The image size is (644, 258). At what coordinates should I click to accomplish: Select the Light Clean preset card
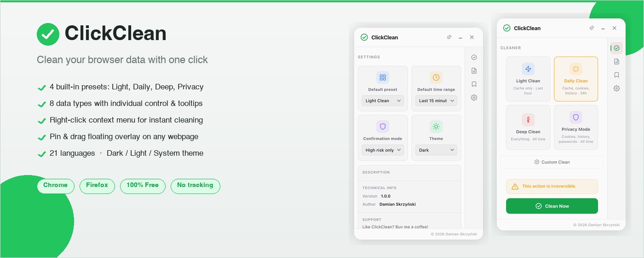(x=528, y=79)
